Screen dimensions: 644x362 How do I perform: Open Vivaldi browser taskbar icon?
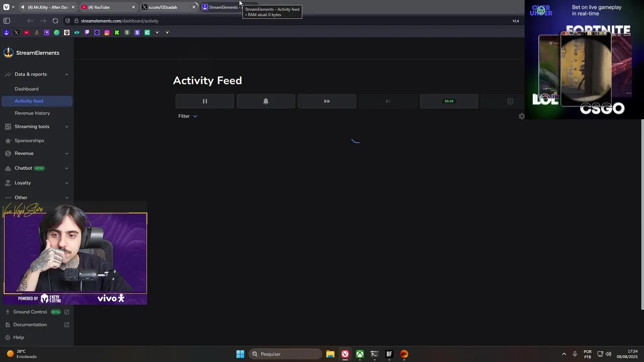click(345, 354)
